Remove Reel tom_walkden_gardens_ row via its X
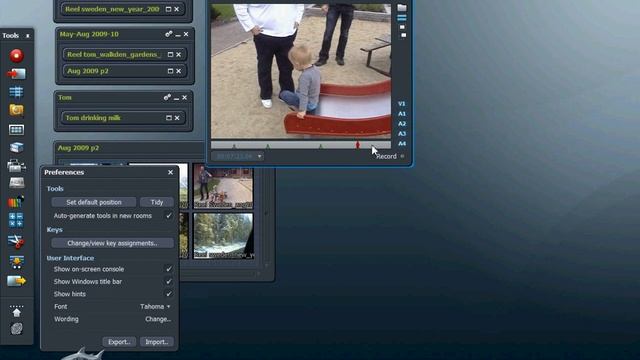This screenshot has width=640, height=360. [x=179, y=54]
